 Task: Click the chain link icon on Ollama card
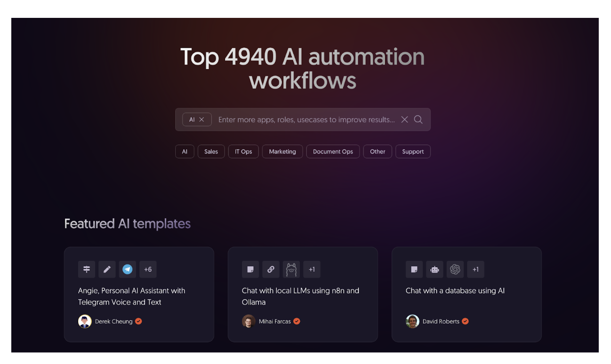271,269
